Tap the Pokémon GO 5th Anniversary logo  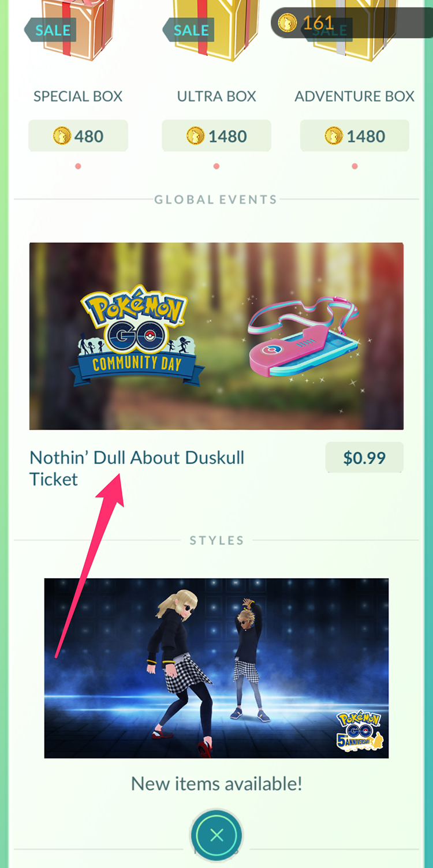pyautogui.click(x=360, y=730)
